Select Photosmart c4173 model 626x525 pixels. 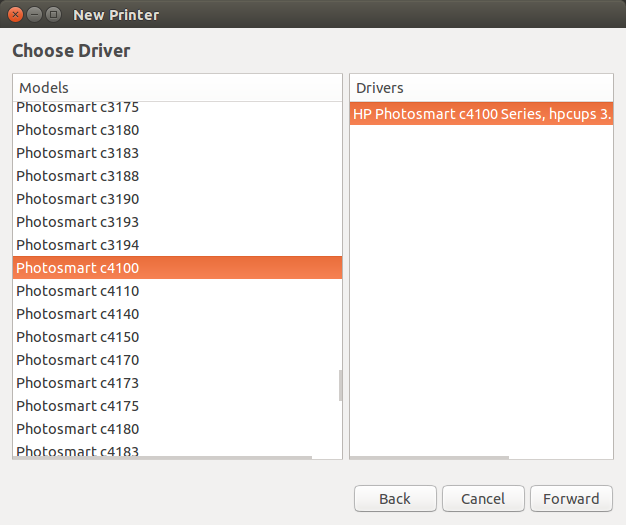pyautogui.click(x=177, y=382)
